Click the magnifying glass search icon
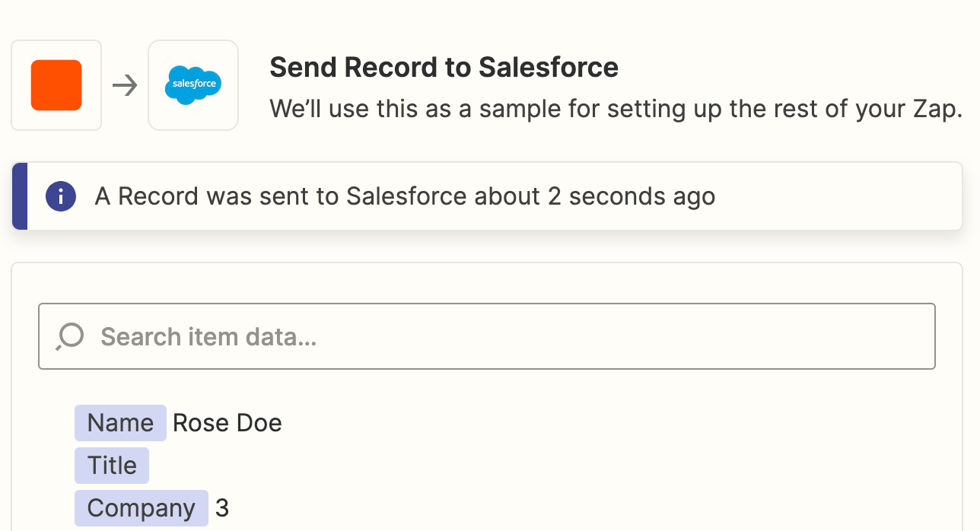Image resolution: width=980 pixels, height=531 pixels. coord(69,336)
